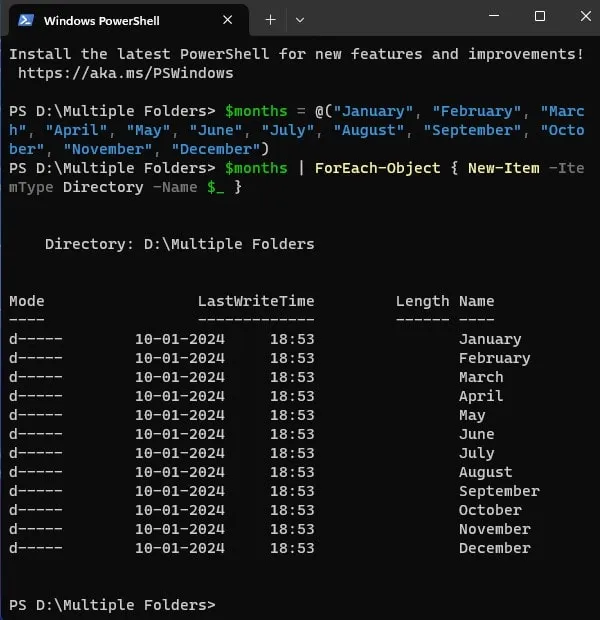
Task: Click the March folder name in the listing
Action: coord(481,377)
